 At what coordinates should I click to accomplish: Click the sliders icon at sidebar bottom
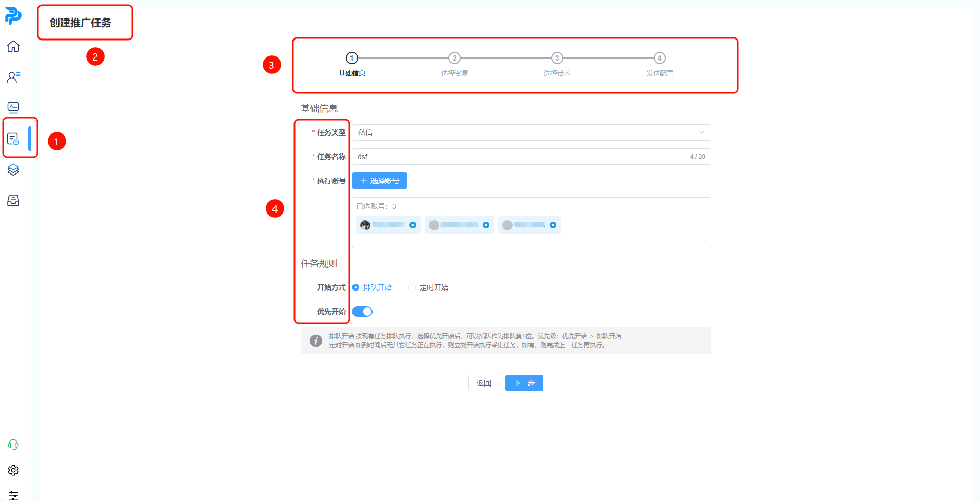click(13, 495)
